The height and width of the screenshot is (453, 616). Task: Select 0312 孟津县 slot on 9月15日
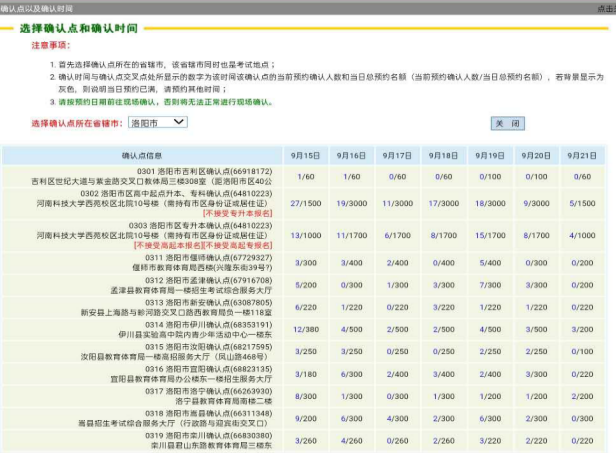[x=305, y=285]
